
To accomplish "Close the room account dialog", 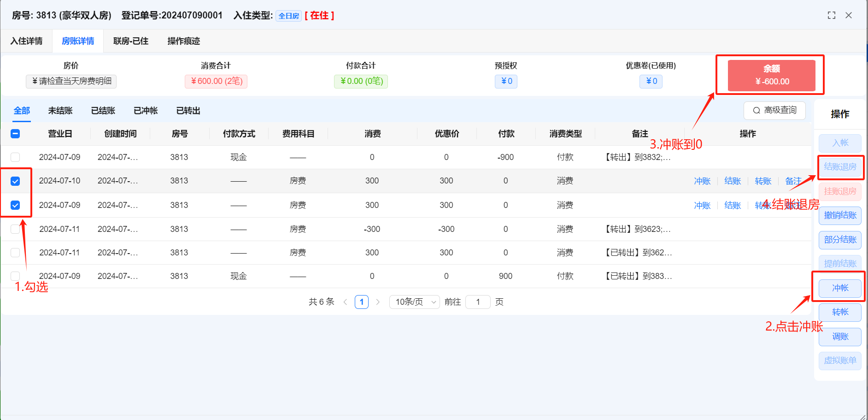I will point(848,15).
